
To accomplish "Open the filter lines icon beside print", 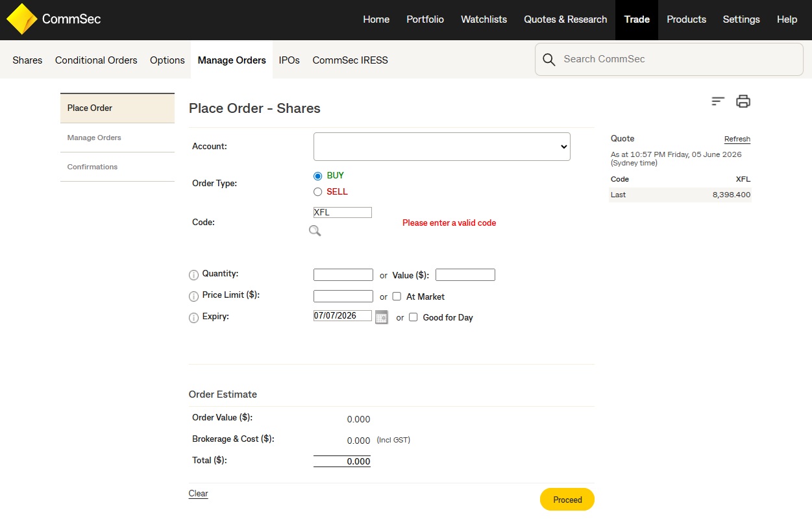I will coord(718,101).
